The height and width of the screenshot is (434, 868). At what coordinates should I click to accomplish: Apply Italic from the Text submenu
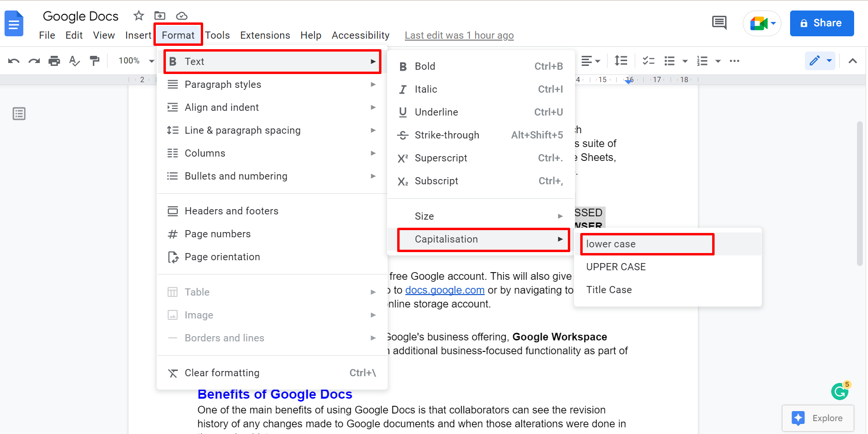click(x=481, y=89)
